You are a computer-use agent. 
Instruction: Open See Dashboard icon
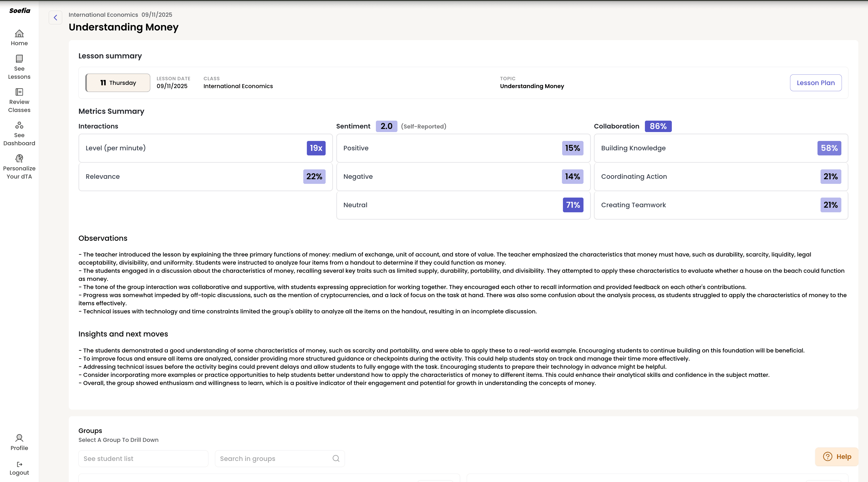pyautogui.click(x=19, y=125)
